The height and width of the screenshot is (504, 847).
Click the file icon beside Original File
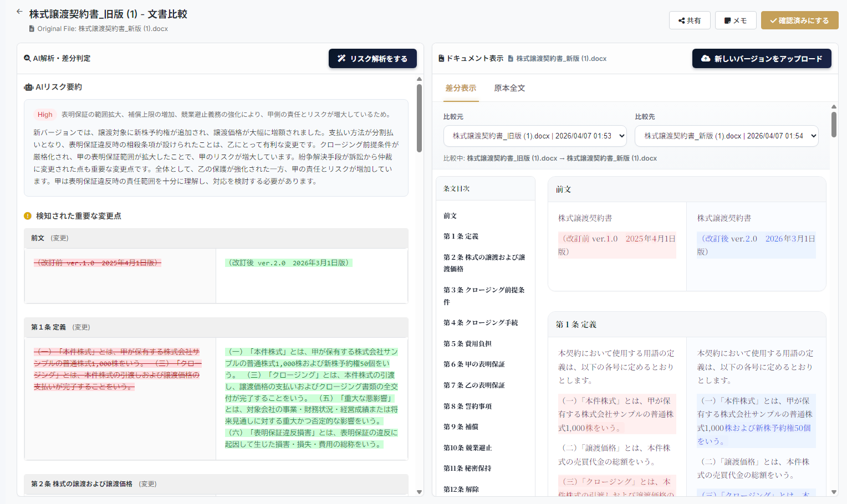32,29
